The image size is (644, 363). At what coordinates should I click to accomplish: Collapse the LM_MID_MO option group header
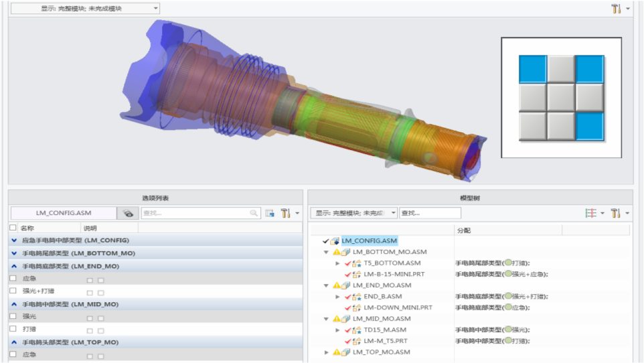point(14,304)
